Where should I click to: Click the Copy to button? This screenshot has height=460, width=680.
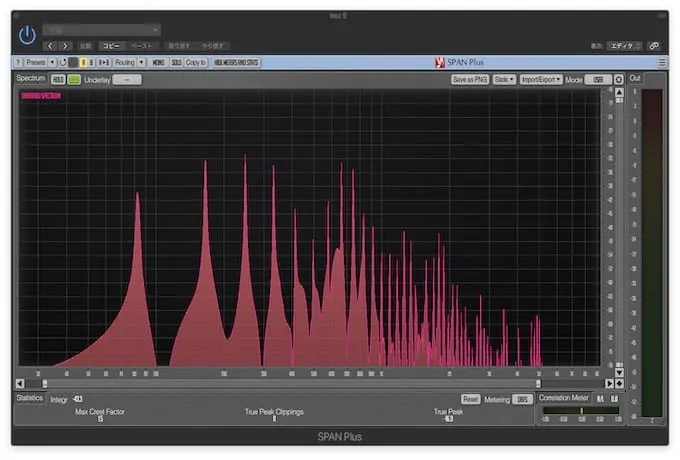196,62
